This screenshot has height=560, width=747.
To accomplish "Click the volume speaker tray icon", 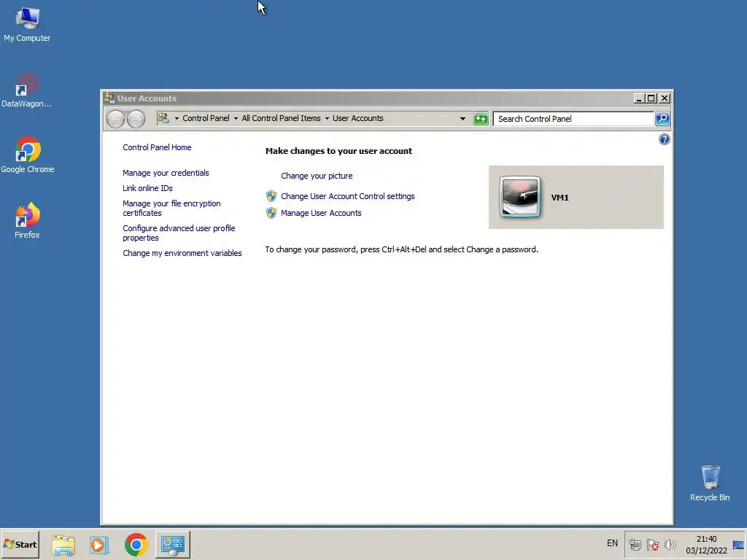I will 670,544.
